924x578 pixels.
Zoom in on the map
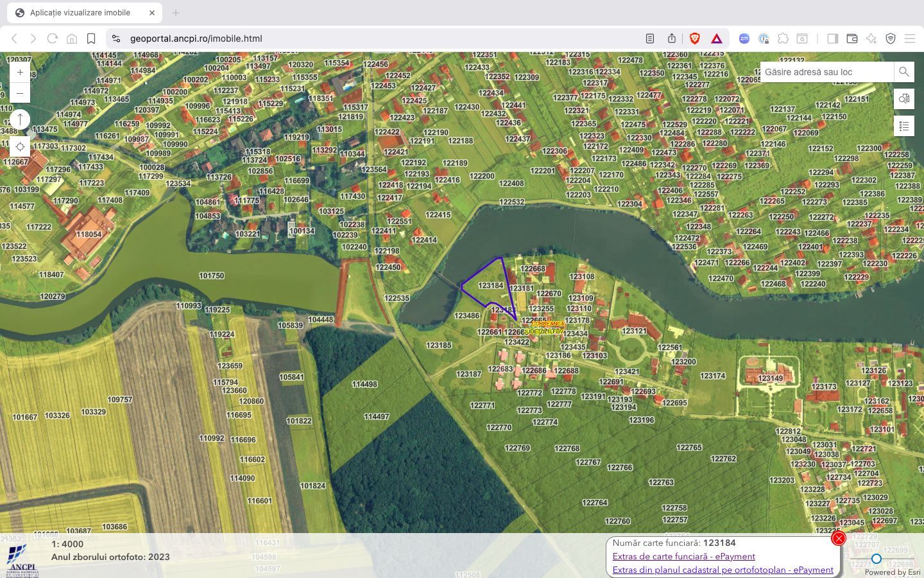(20, 73)
